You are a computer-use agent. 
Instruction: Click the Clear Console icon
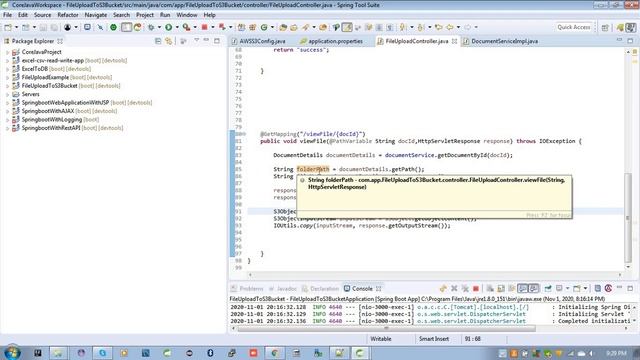click(x=490, y=289)
